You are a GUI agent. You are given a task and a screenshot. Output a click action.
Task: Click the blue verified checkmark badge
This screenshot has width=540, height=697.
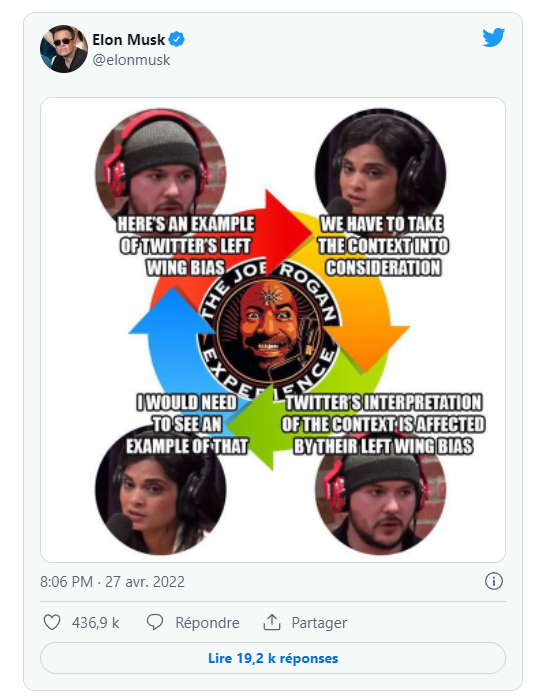tap(177, 40)
